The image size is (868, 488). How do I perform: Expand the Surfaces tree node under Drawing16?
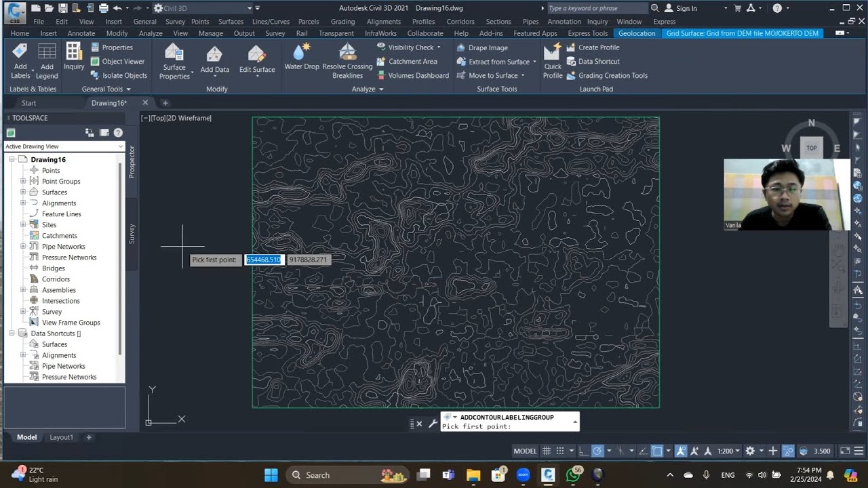(23, 192)
